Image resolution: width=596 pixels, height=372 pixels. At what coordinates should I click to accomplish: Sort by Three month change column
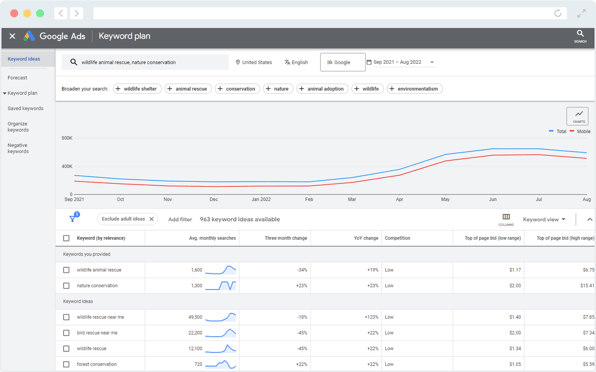pos(285,238)
